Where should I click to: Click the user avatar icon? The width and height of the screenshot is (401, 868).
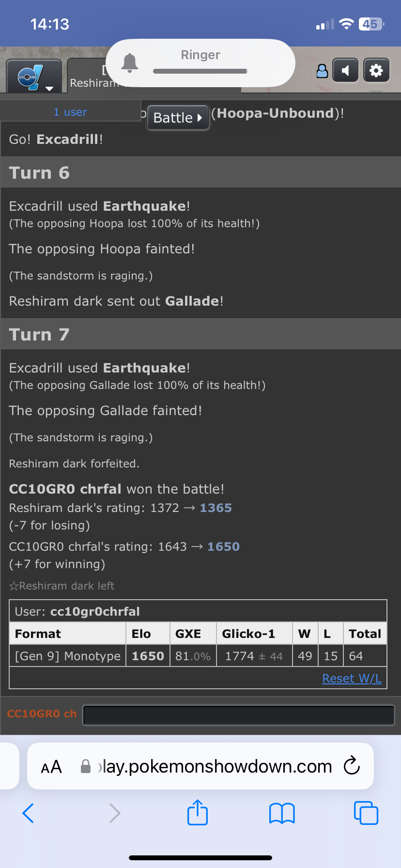point(322,71)
